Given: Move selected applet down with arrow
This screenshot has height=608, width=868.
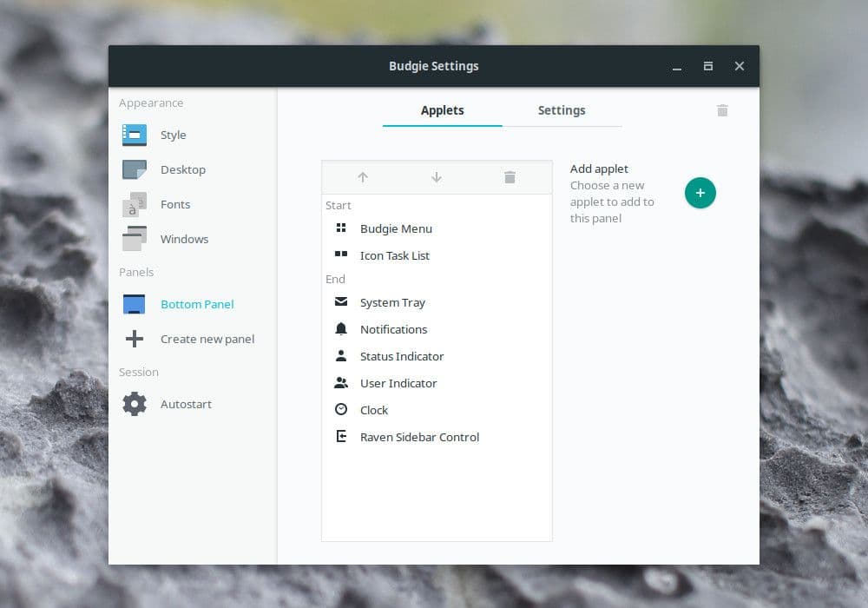Looking at the screenshot, I should 437,177.
